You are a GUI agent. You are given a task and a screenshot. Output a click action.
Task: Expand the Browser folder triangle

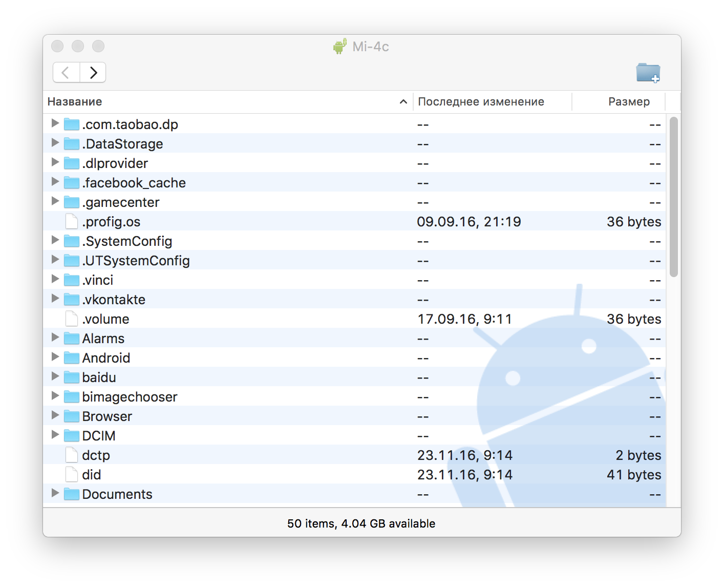pyautogui.click(x=55, y=415)
